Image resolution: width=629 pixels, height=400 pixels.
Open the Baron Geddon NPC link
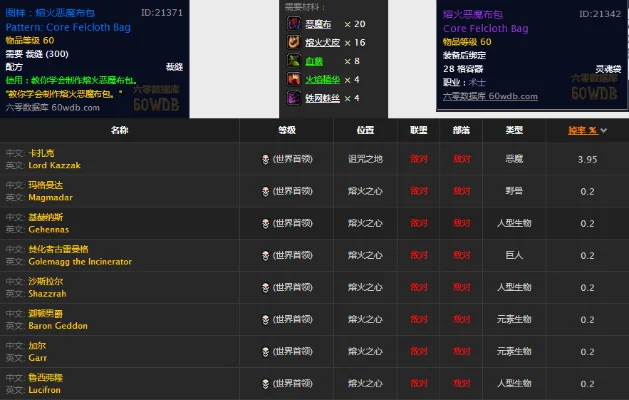(x=58, y=326)
